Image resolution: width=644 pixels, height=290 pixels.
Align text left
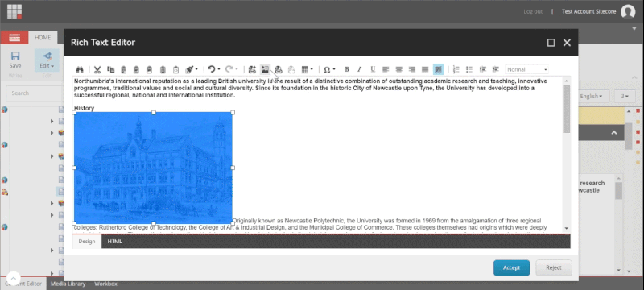[386, 69]
